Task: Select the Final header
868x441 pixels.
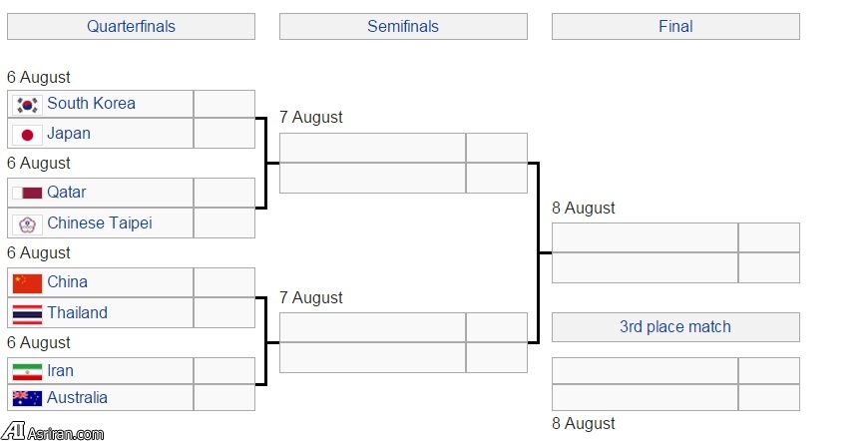Action: pyautogui.click(x=675, y=27)
